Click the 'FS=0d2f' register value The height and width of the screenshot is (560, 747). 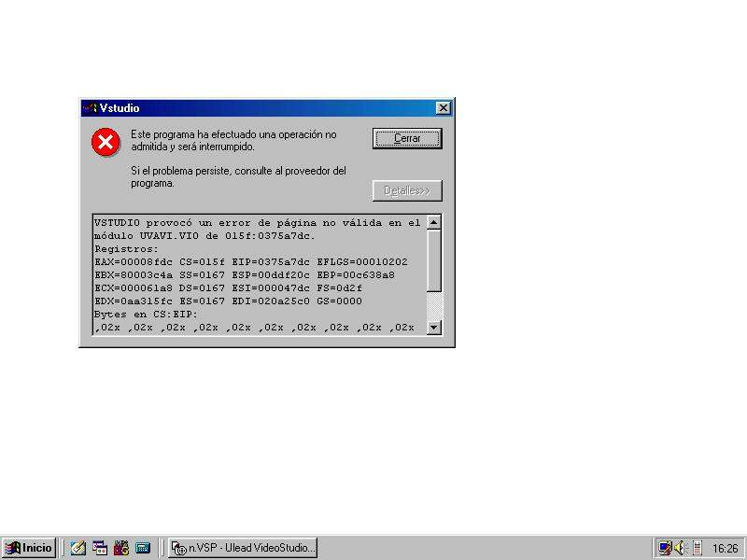tap(339, 288)
